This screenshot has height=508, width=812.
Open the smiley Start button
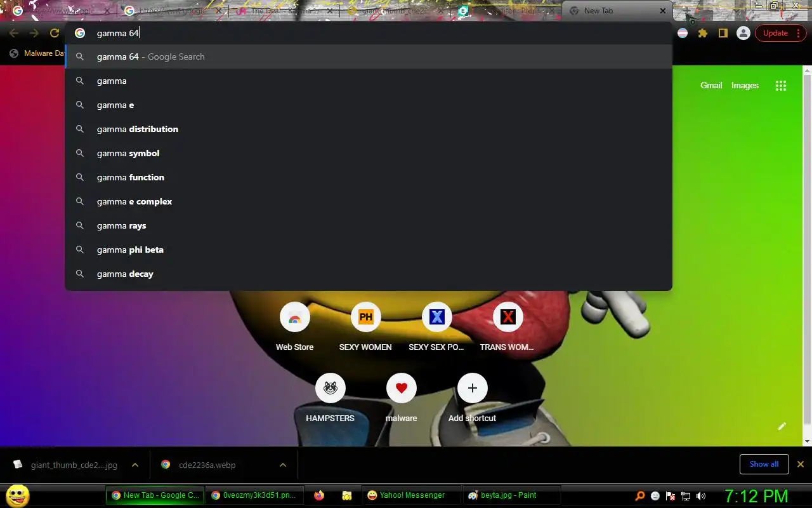point(17,495)
